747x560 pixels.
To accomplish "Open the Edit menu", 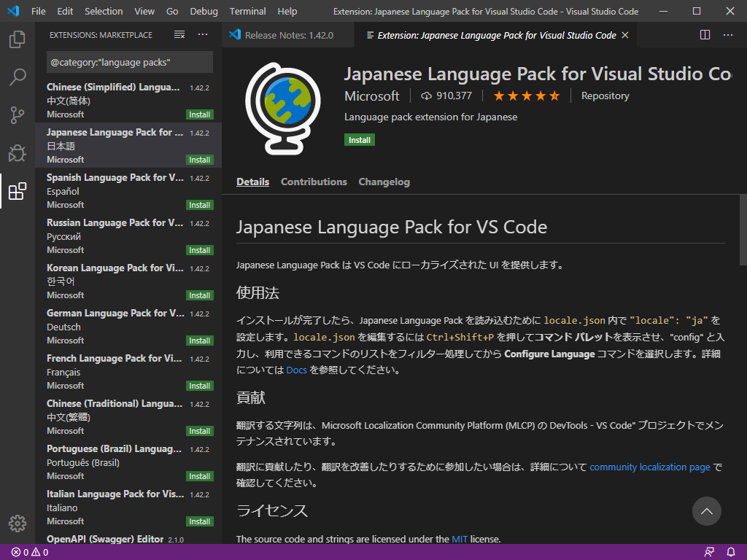I will pyautogui.click(x=65, y=11).
